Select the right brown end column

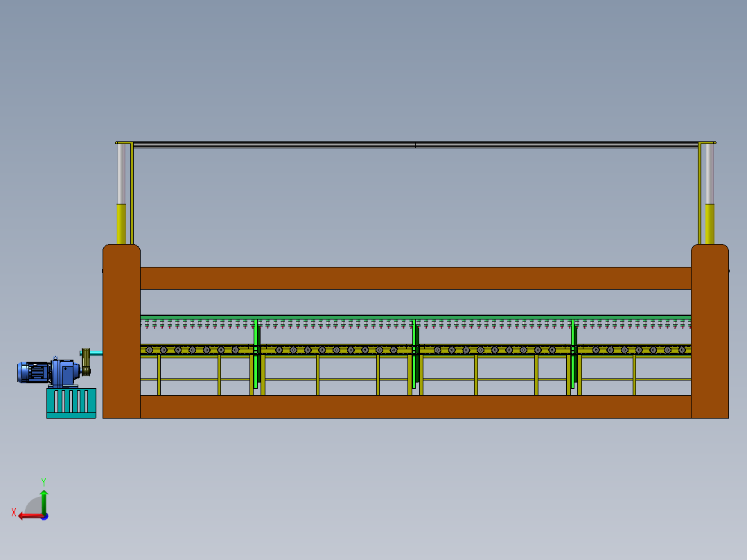pos(710,333)
